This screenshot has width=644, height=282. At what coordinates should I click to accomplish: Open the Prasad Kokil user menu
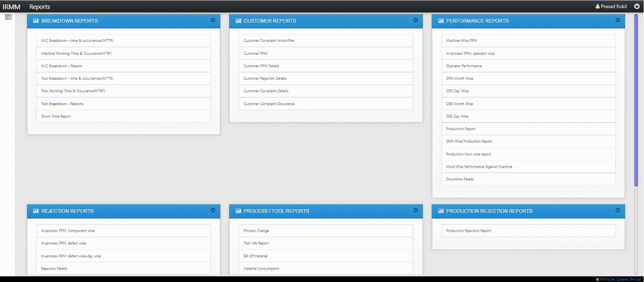611,6
